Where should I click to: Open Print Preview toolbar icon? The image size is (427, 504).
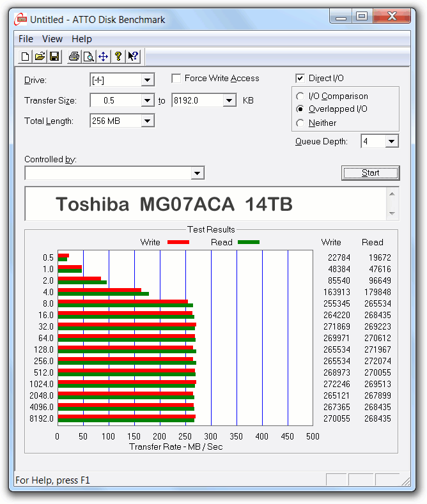pos(88,57)
